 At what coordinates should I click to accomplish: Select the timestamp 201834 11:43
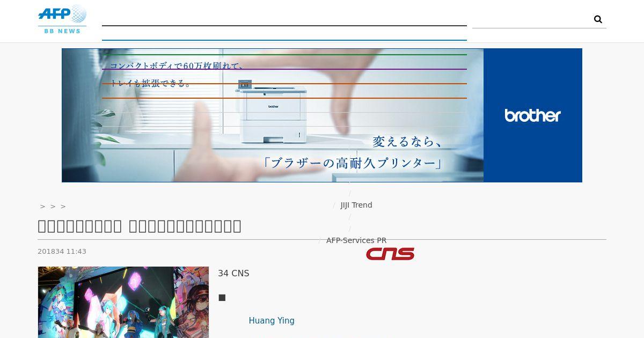(x=62, y=252)
